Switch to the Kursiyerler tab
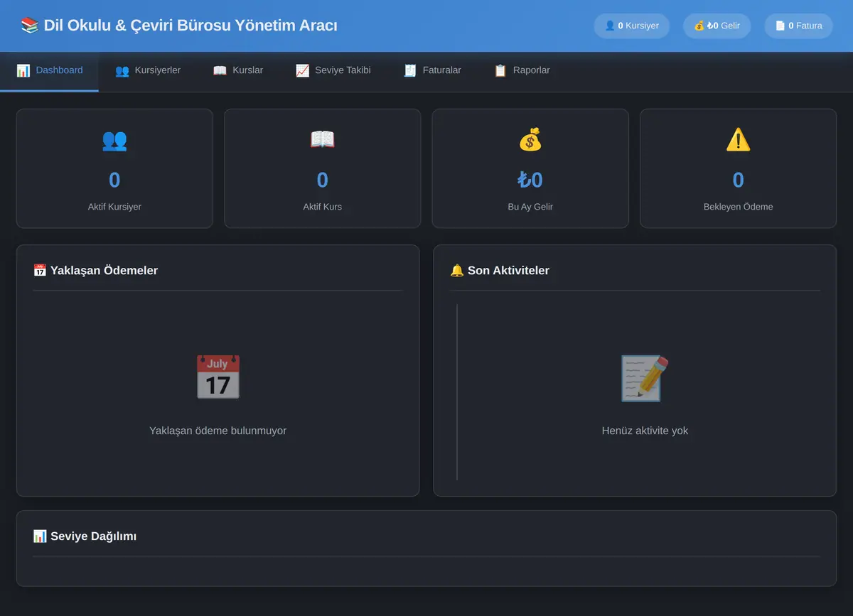 148,70
